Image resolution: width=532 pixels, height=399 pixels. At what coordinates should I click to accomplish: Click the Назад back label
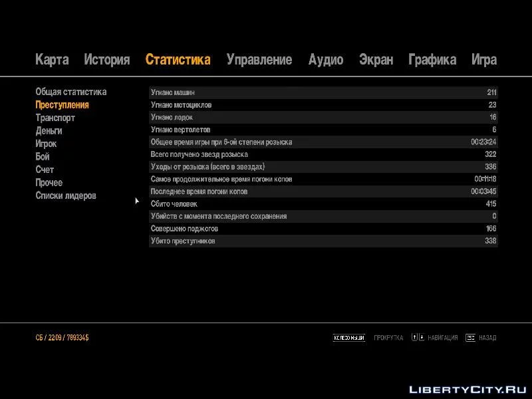pyautogui.click(x=487, y=338)
